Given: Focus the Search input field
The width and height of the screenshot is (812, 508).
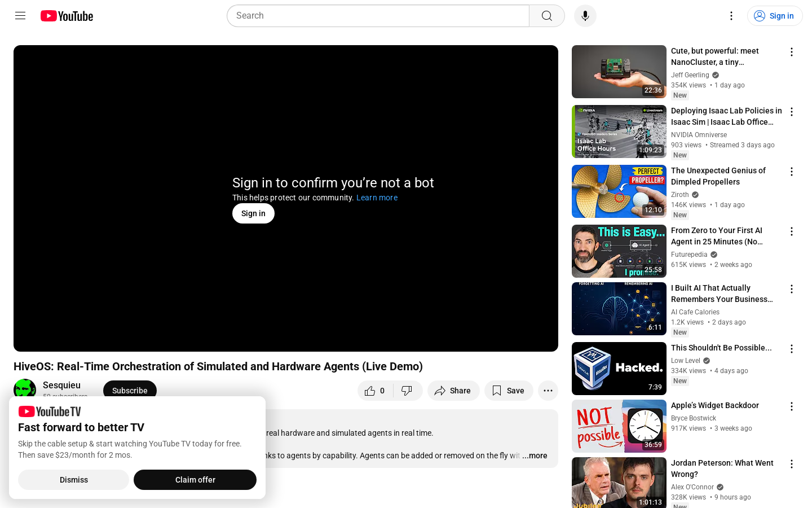Looking at the screenshot, I should (378, 16).
